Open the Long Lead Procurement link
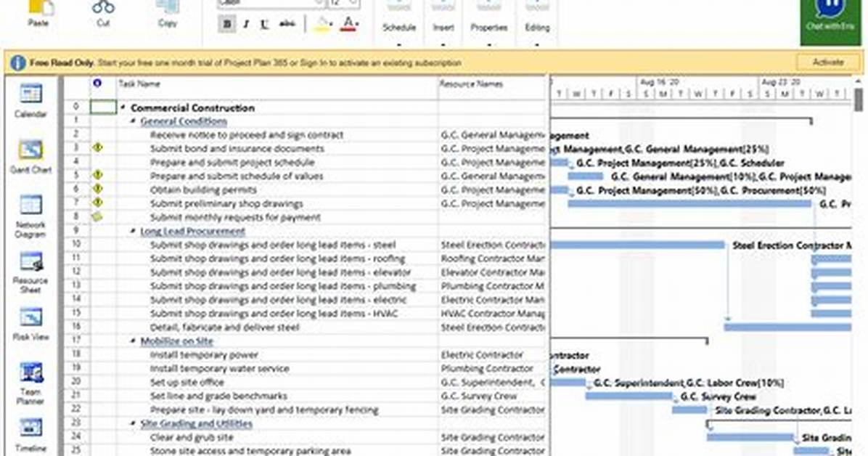 [x=192, y=231]
